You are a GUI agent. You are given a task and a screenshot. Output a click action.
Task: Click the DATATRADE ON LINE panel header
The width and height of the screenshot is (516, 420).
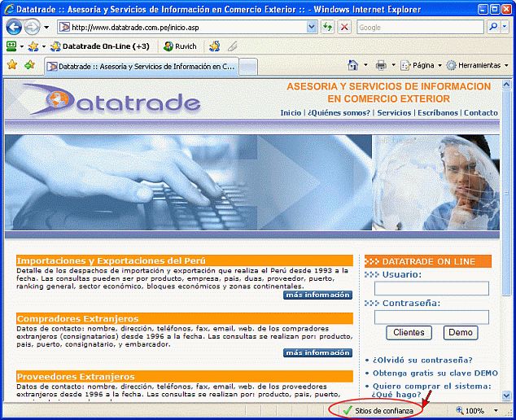point(428,261)
